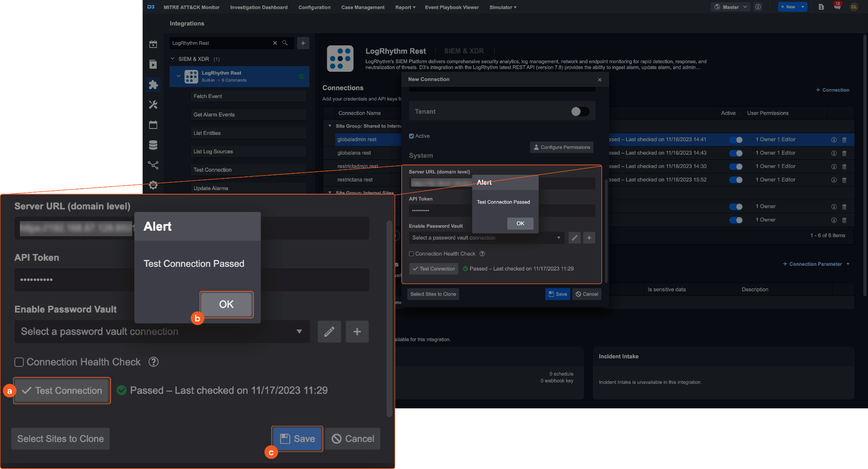Edit password vault connection pencil icon
Viewport: 868px width, 469px height.
click(x=574, y=238)
